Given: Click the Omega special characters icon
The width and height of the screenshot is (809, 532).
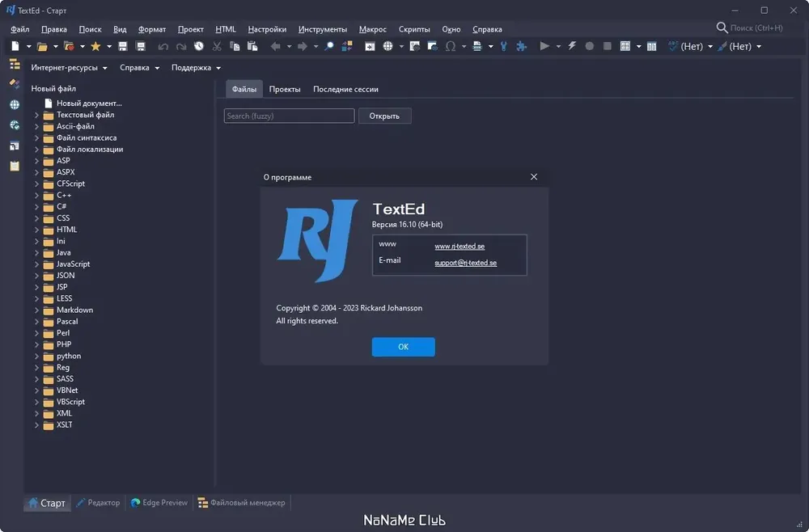Looking at the screenshot, I should pyautogui.click(x=451, y=46).
